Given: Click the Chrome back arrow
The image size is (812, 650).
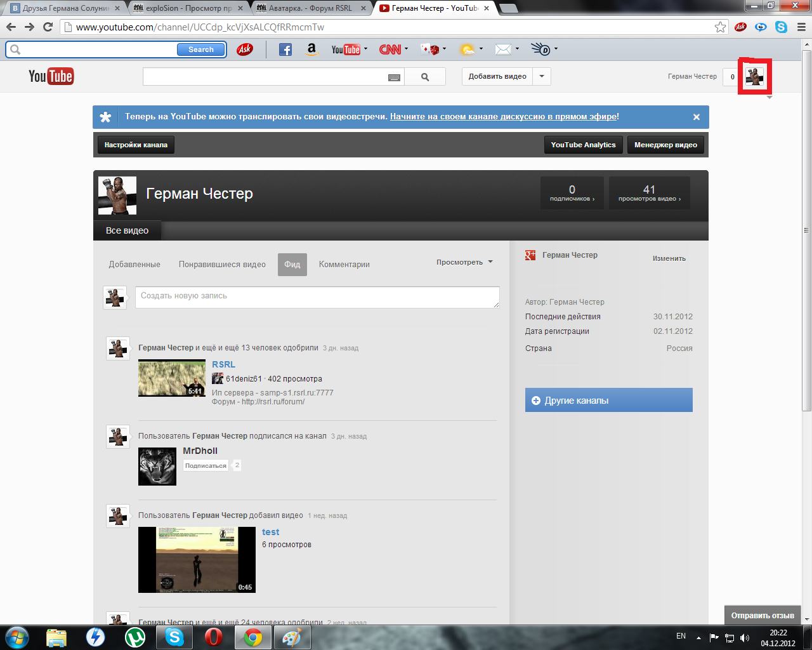Looking at the screenshot, I should (x=11, y=27).
